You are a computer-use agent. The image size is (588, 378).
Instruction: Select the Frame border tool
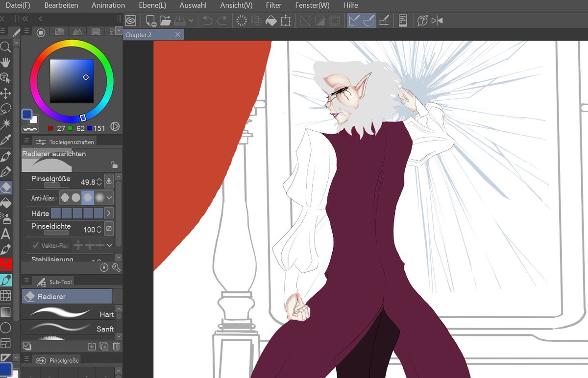pyautogui.click(x=5, y=343)
